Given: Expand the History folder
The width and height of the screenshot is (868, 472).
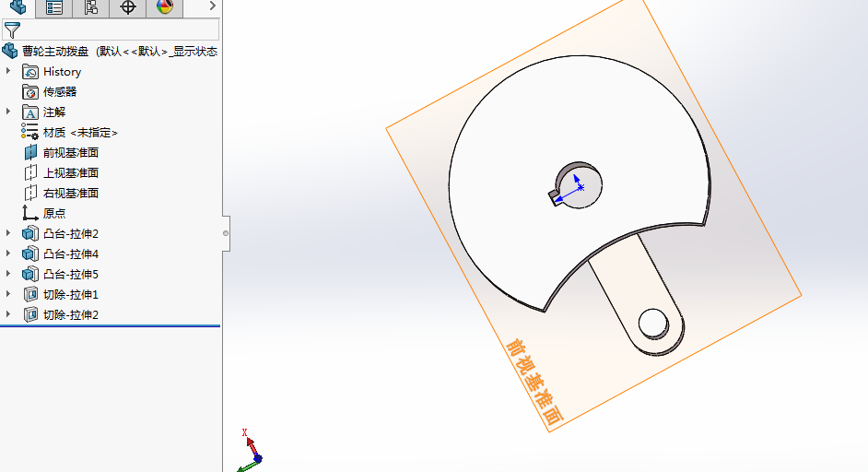Looking at the screenshot, I should tap(7, 71).
